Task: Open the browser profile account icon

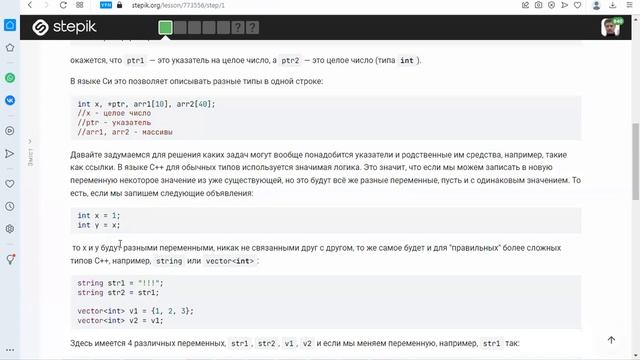Action: pos(596,5)
